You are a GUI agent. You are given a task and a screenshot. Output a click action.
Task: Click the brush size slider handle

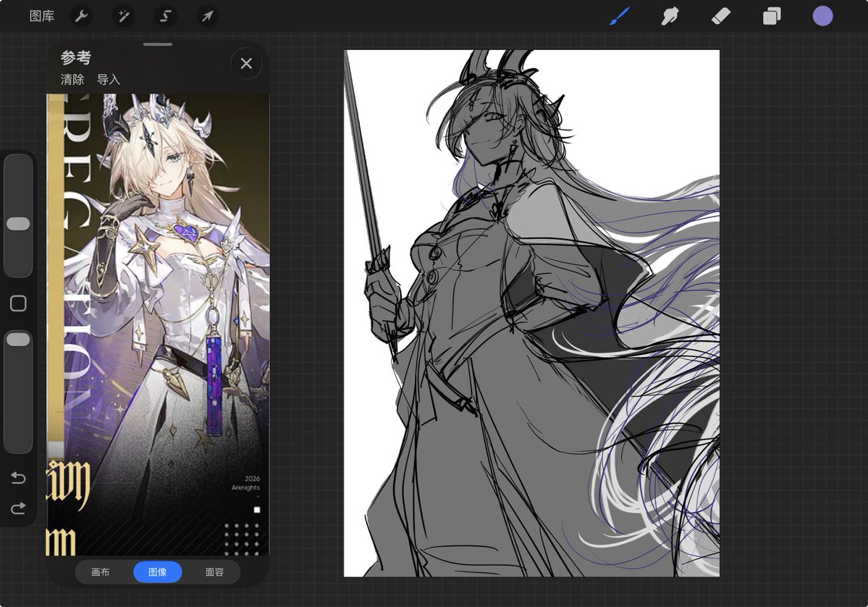(x=18, y=224)
